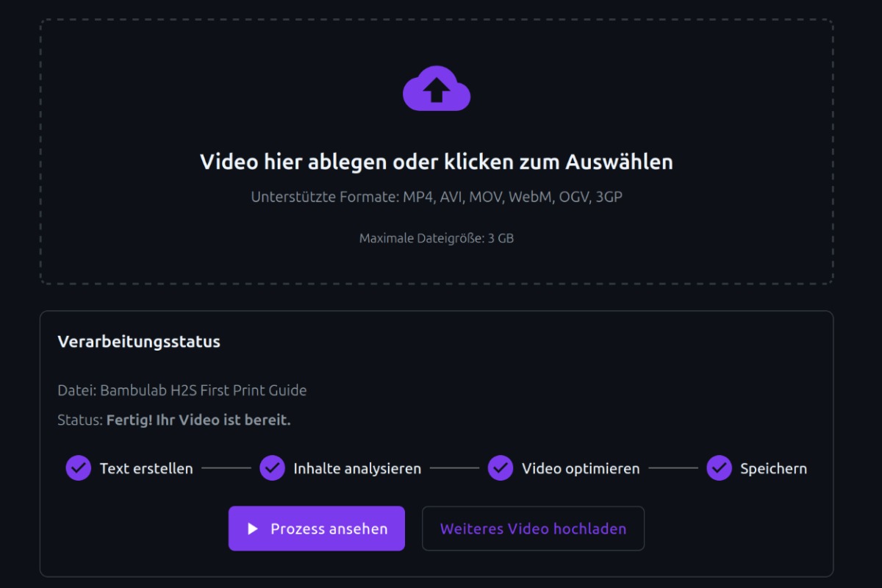Click the connector line between Inhalte analysieren and Video optimieren
This screenshot has width=882, height=588.
click(456, 468)
